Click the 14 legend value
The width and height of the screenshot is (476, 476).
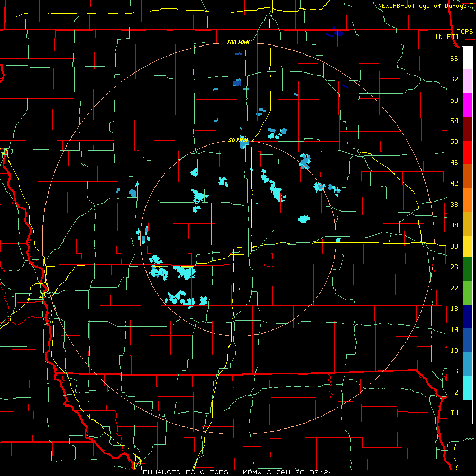454,329
